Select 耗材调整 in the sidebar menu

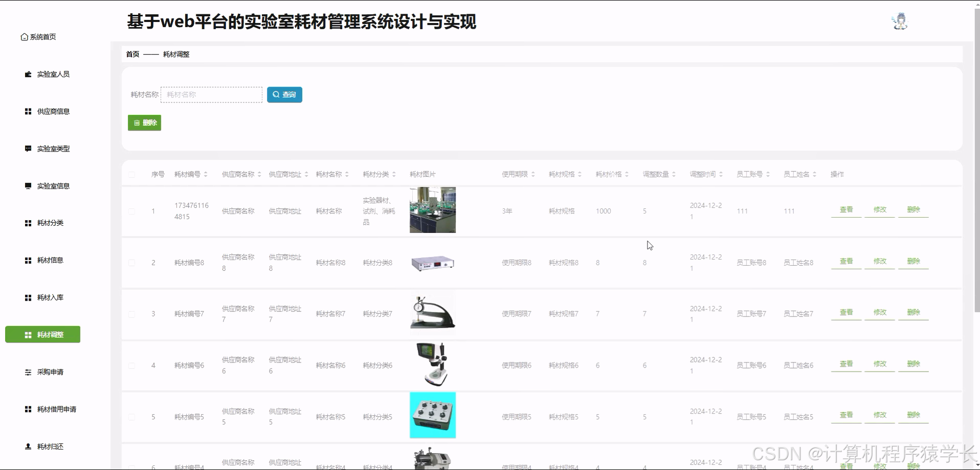[42, 334]
